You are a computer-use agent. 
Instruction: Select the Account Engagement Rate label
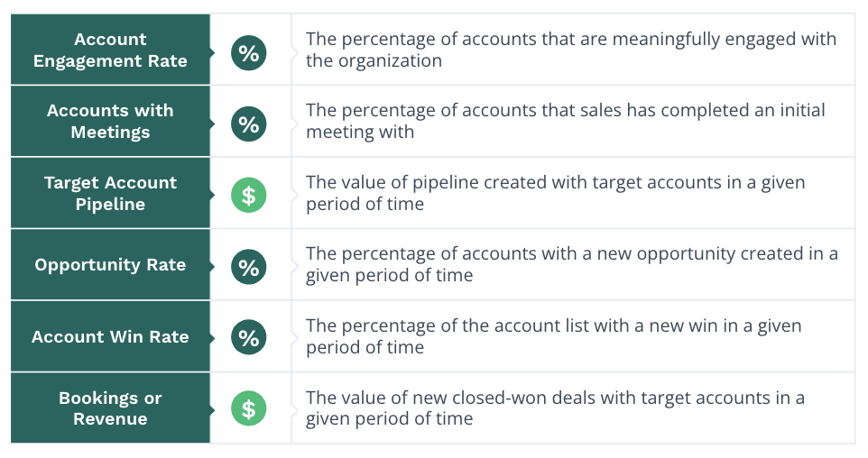tap(110, 50)
